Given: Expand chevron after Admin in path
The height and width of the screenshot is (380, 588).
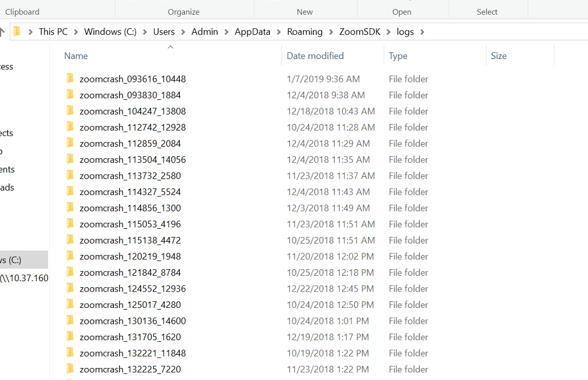Looking at the screenshot, I should click(226, 32).
